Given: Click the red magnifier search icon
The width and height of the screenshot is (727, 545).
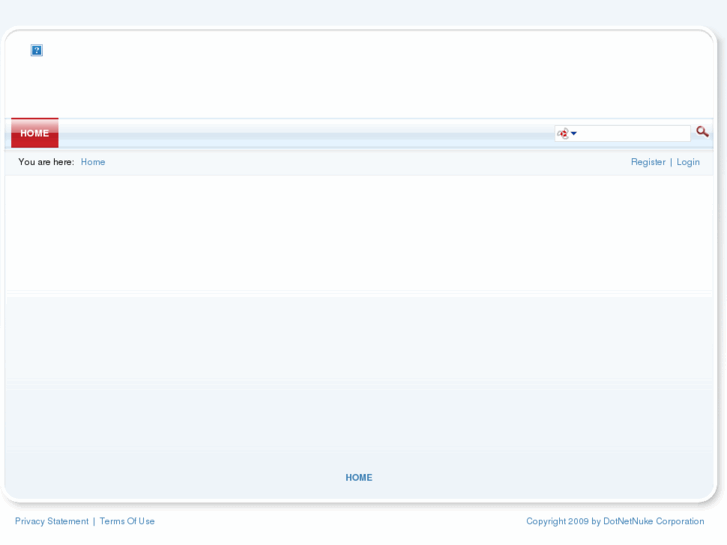Looking at the screenshot, I should point(702,132).
